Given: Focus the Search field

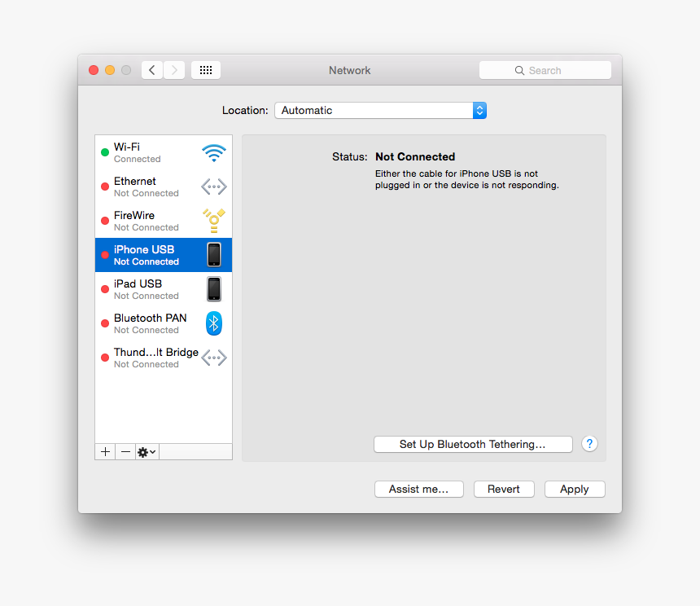Looking at the screenshot, I should click(545, 70).
